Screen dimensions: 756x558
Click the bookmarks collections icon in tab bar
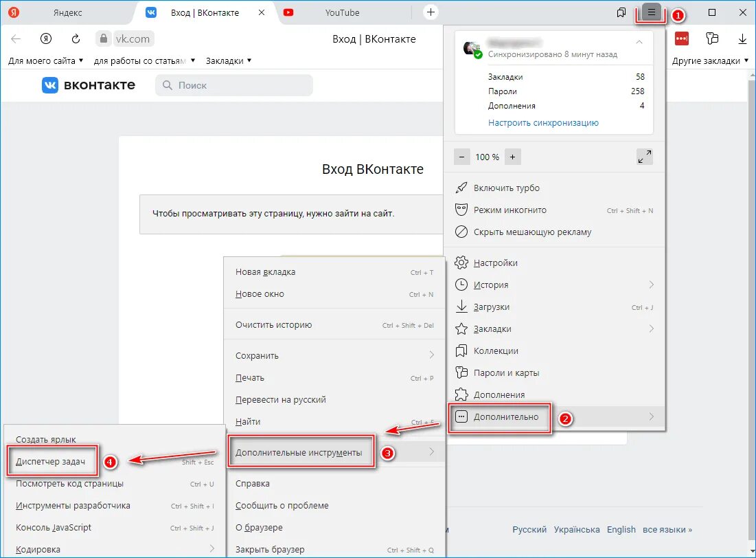(621, 12)
